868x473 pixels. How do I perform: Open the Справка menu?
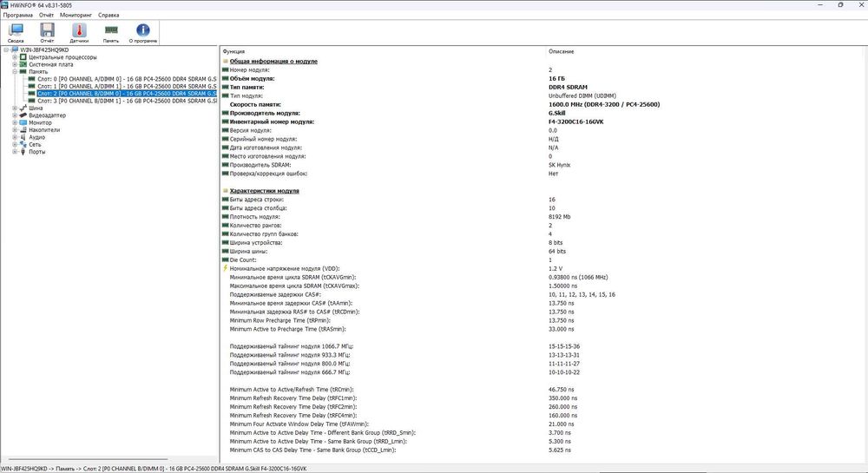point(108,15)
